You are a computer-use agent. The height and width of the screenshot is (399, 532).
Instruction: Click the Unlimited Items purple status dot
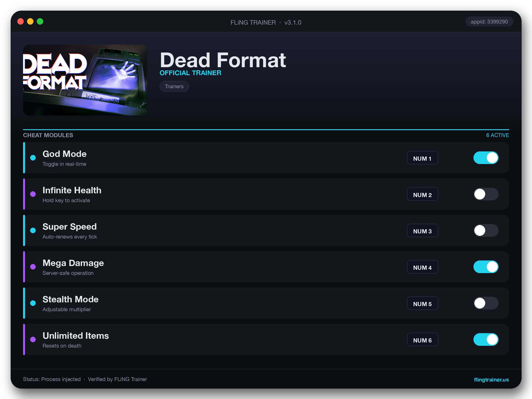[33, 339]
